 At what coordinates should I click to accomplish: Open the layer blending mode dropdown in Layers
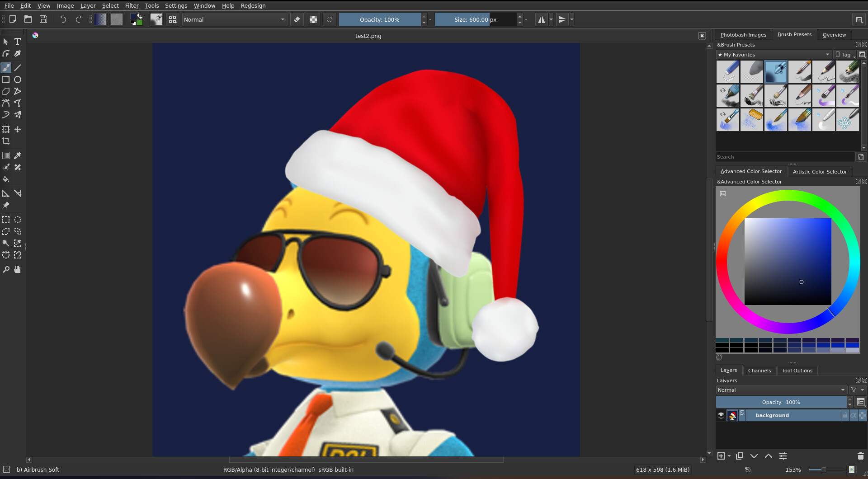coord(781,390)
